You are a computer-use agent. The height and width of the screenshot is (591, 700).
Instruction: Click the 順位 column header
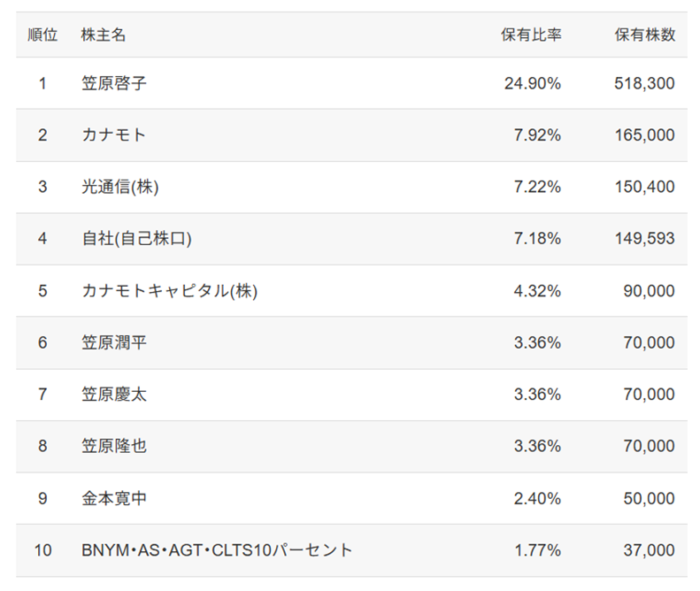[42, 35]
